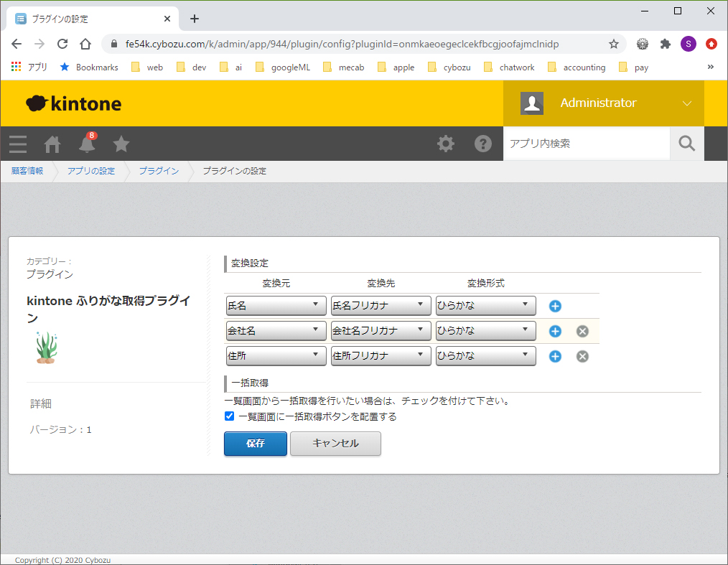Open the apple bookmark folder

coord(396,67)
